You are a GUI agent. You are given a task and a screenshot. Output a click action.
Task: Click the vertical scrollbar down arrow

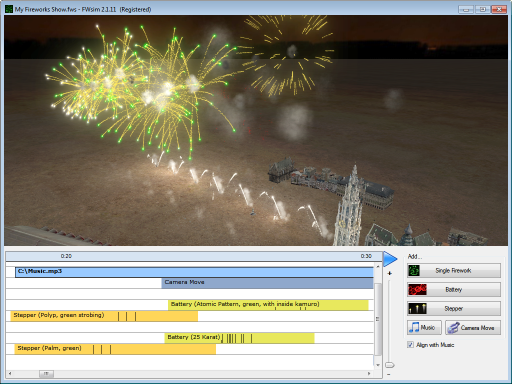[378, 365]
